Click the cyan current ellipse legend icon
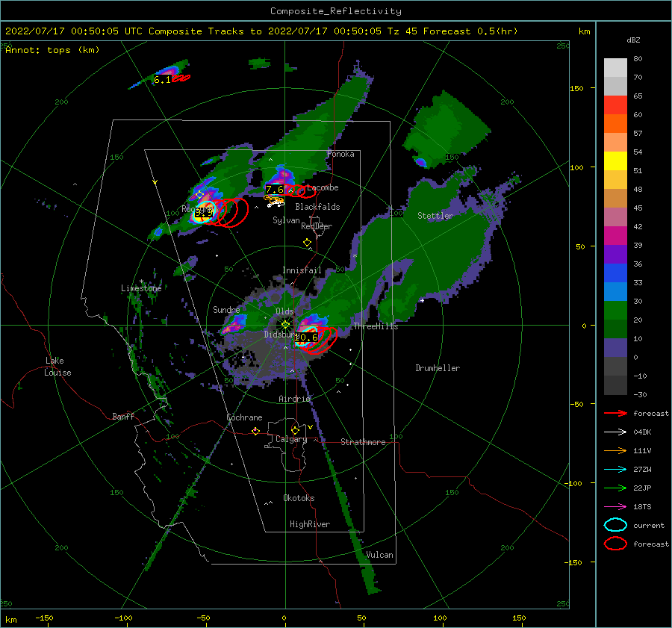This screenshot has width=672, height=628. 615,525
